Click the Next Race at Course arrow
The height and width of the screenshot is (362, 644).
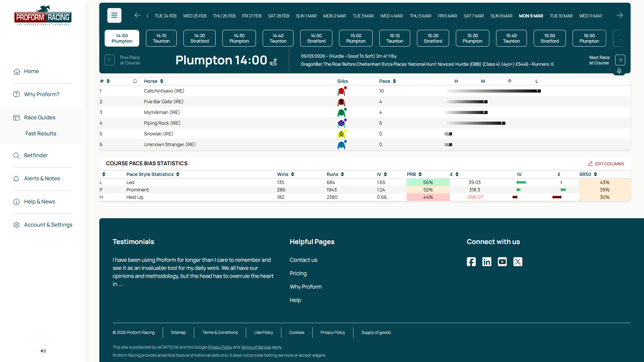620,60
